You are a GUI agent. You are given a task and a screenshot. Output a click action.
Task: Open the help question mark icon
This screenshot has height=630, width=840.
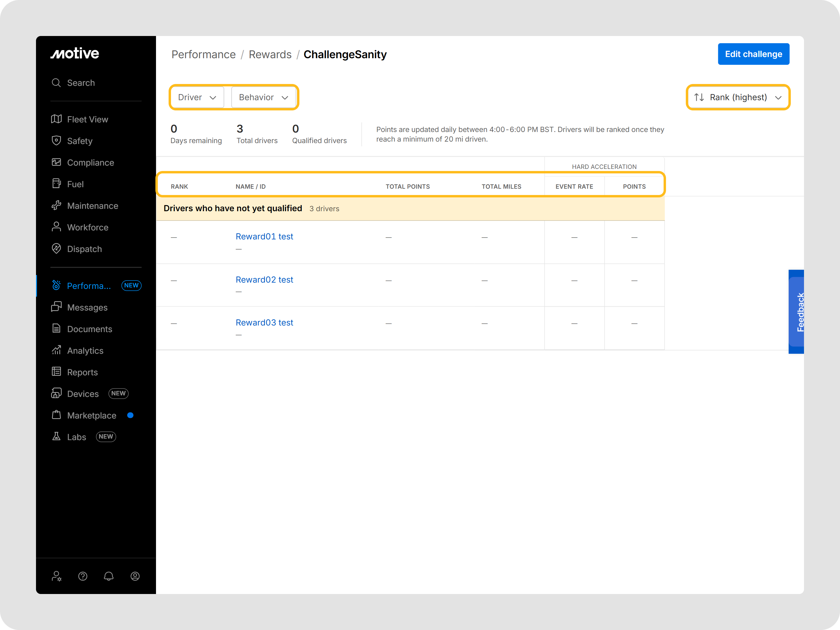(x=83, y=577)
